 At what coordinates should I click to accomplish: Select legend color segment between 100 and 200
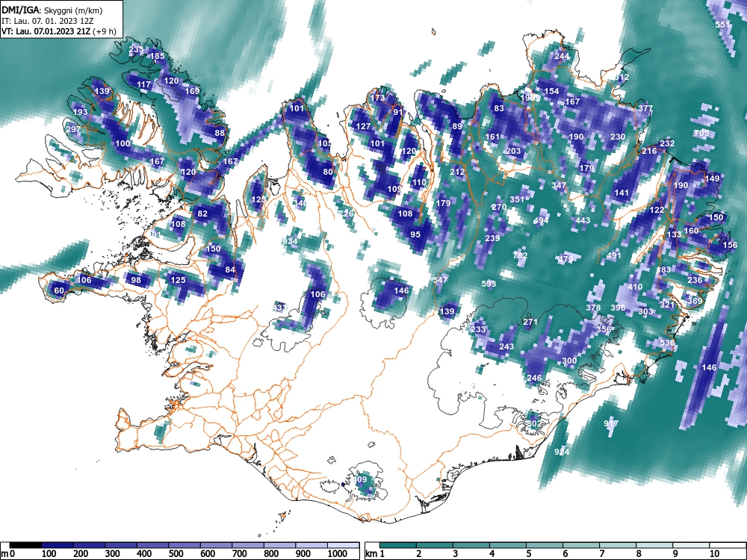coord(58,546)
